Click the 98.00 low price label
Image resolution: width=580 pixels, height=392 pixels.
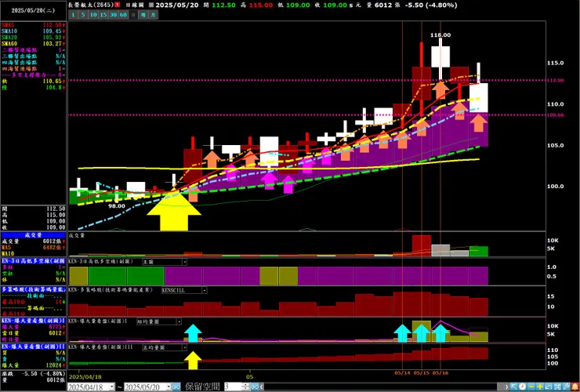coord(117,206)
